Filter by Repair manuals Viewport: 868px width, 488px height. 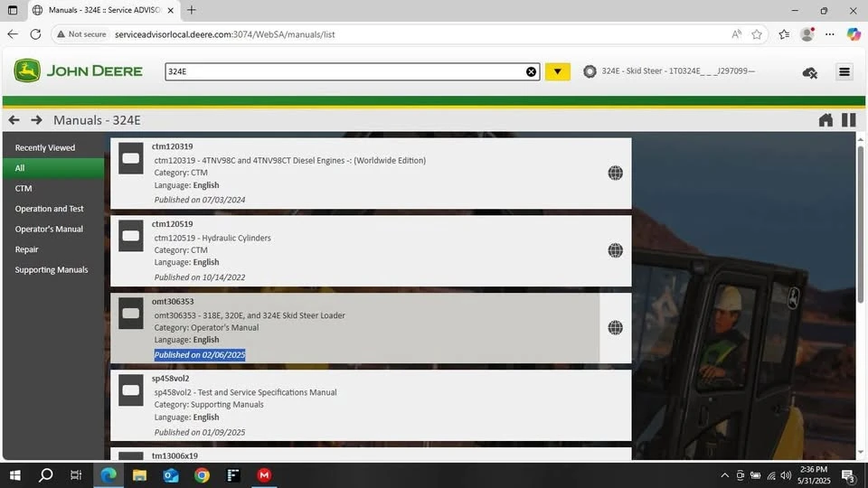(x=26, y=249)
